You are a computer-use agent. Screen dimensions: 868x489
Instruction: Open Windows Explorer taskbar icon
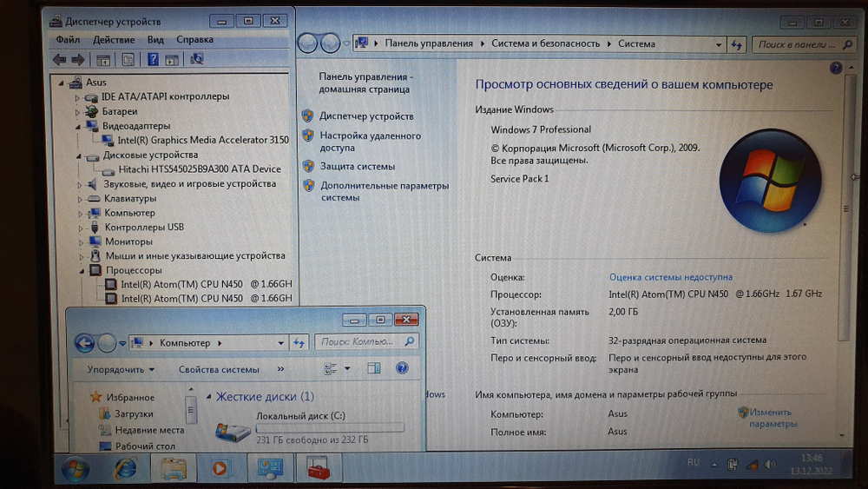click(174, 470)
